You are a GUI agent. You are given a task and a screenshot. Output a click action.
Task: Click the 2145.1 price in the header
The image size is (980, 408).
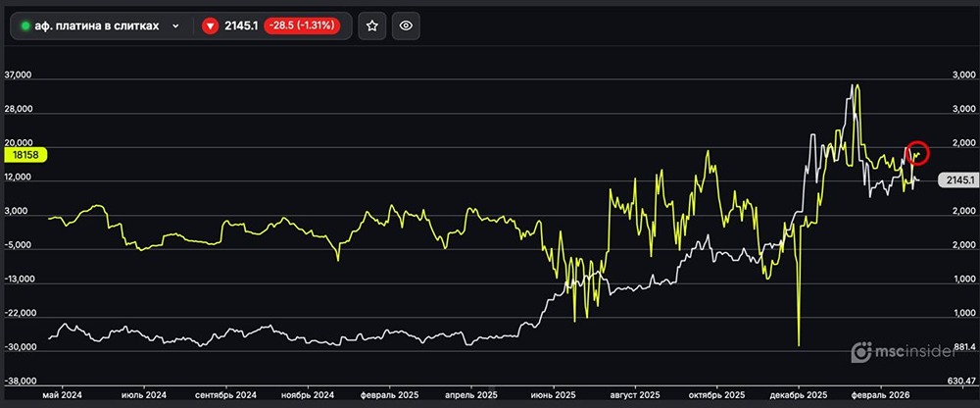pyautogui.click(x=241, y=26)
